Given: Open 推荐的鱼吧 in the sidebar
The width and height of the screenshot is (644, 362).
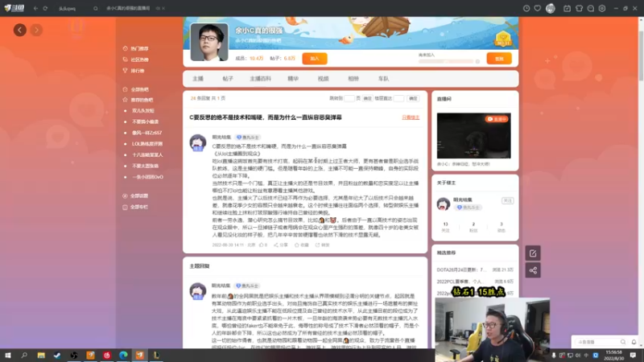Looking at the screenshot, I should (142, 100).
